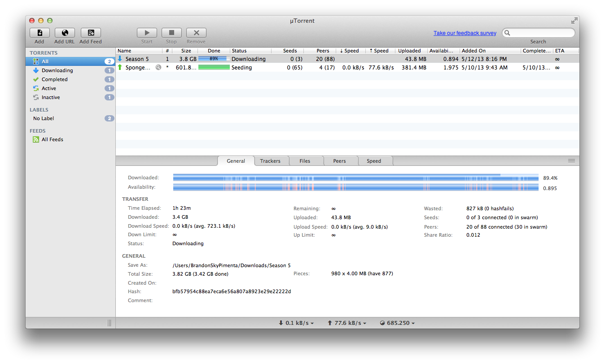Click the green Seeding progress bar
The height and width of the screenshot is (364, 605).
coord(214,67)
